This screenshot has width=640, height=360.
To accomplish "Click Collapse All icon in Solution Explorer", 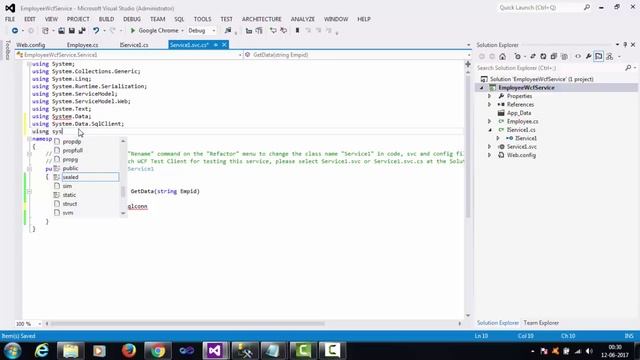I will coord(553,57).
